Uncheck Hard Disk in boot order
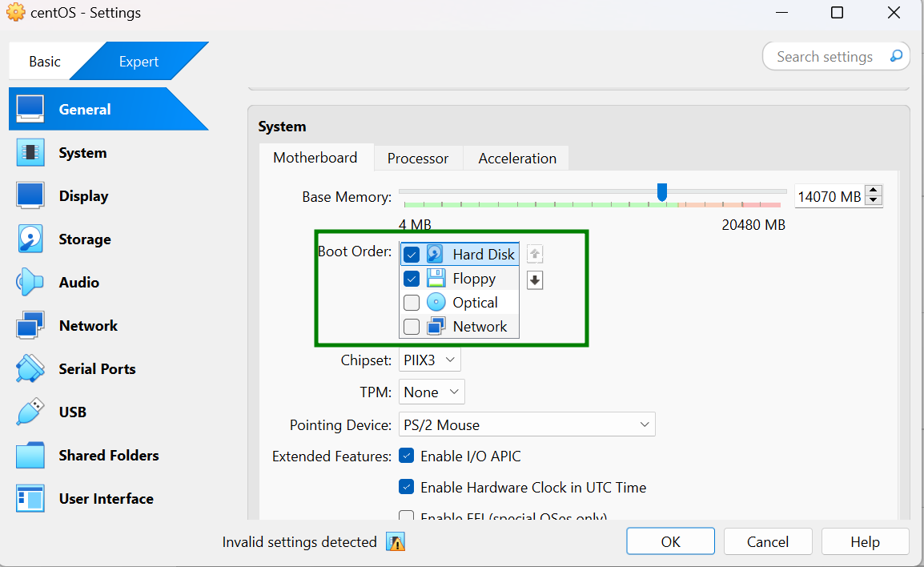Image resolution: width=924 pixels, height=567 pixels. pos(412,255)
